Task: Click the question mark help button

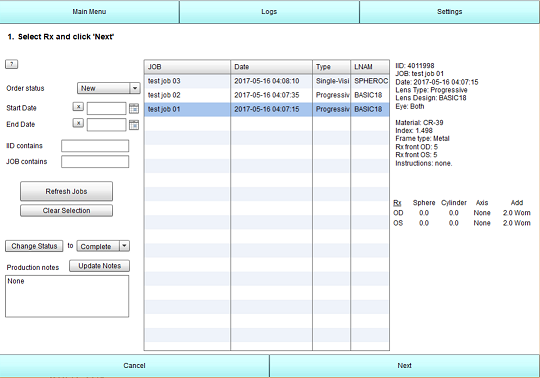Action: click(x=11, y=64)
